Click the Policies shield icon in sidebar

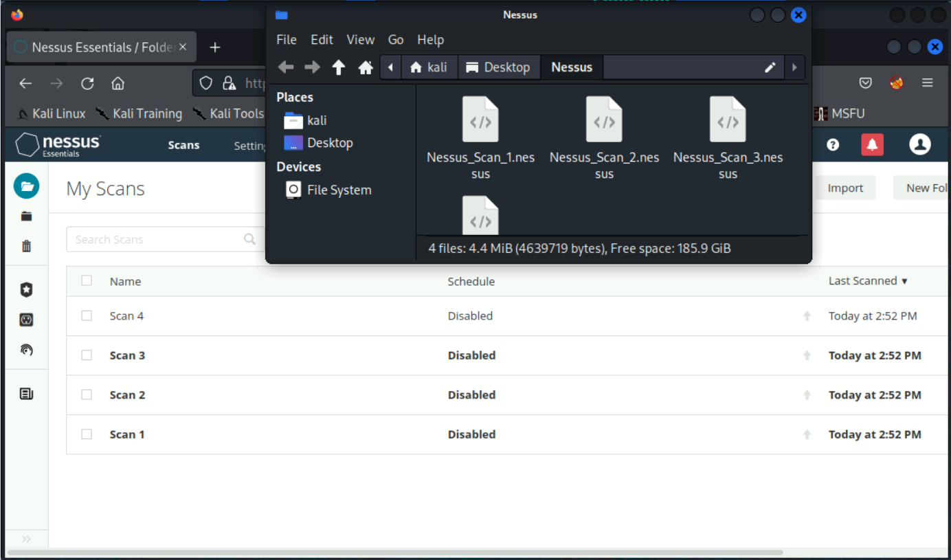(27, 290)
